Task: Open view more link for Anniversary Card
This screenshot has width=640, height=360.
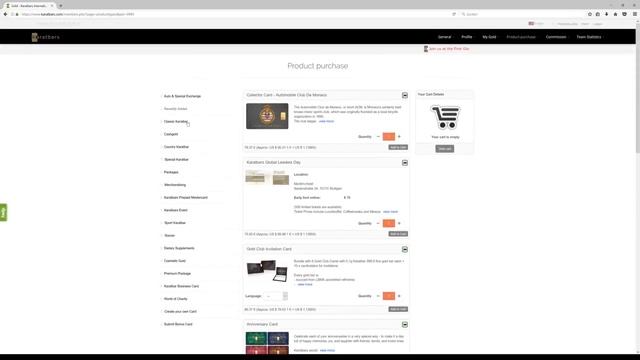Action: [327, 350]
